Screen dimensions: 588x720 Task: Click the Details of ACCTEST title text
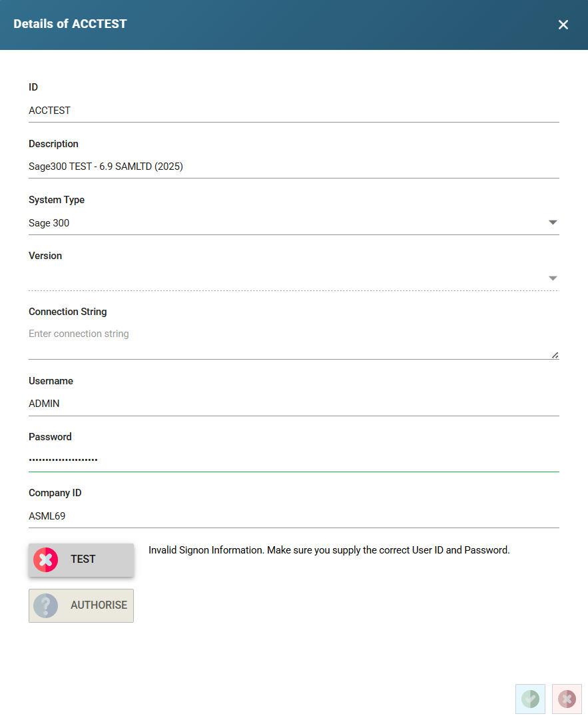click(x=70, y=24)
